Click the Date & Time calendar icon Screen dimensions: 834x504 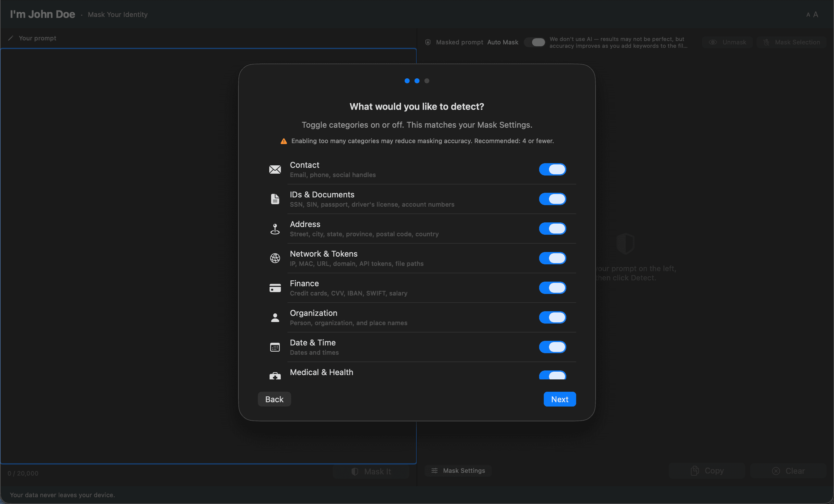coord(275,347)
